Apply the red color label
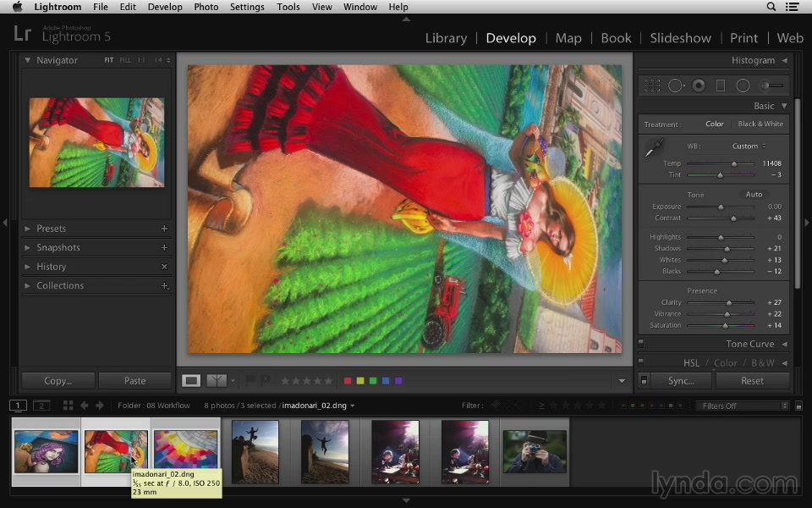Screen dimensions: 812x508 pos(348,381)
